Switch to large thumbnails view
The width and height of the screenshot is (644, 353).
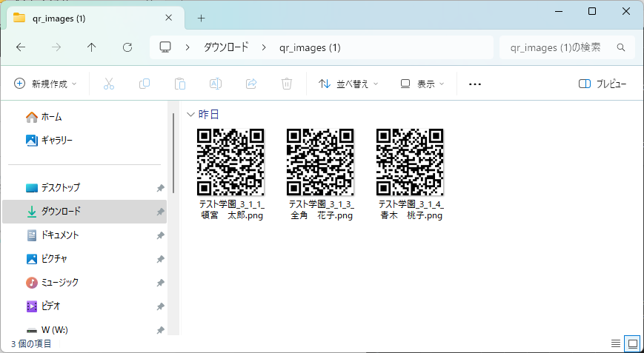632,343
